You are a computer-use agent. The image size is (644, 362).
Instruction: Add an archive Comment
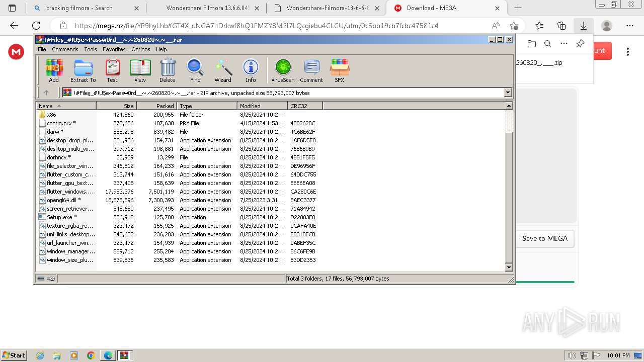(x=311, y=70)
